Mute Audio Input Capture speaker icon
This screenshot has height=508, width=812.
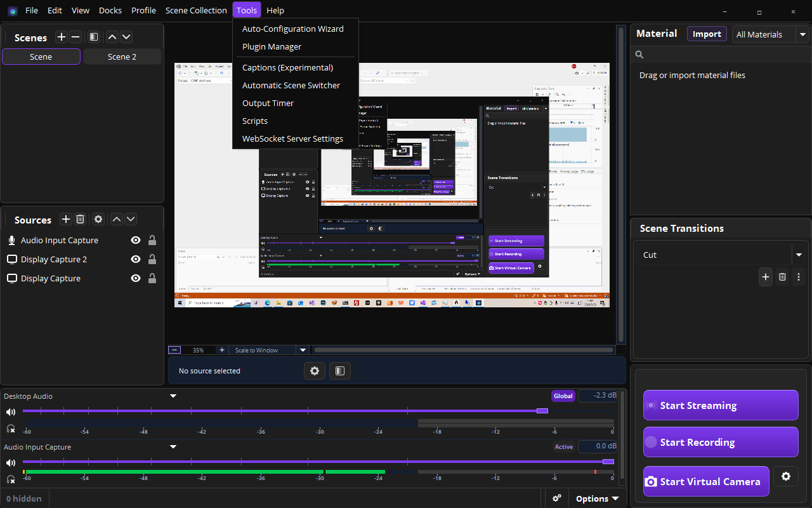pyautogui.click(x=11, y=462)
